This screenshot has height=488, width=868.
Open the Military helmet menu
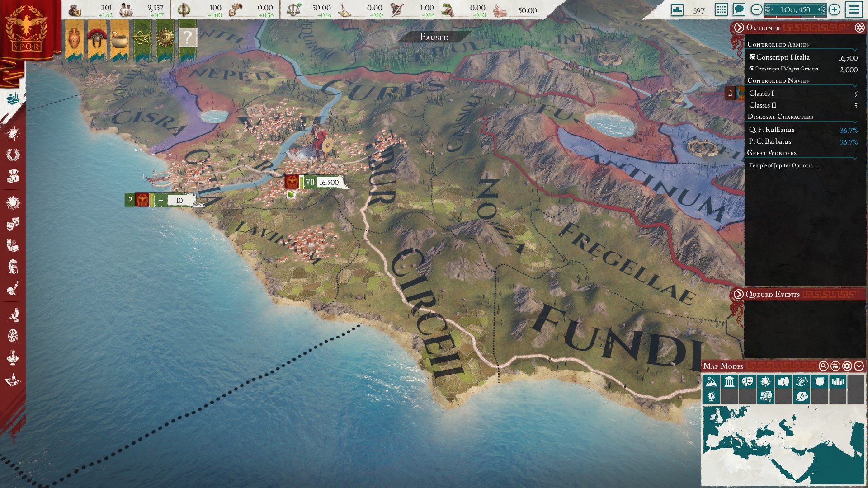13,267
